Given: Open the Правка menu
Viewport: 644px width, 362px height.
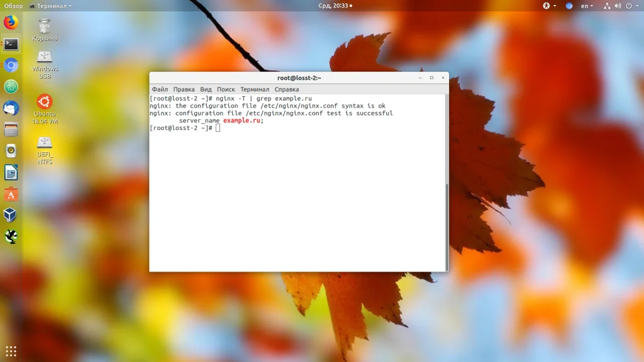Looking at the screenshot, I should (184, 89).
